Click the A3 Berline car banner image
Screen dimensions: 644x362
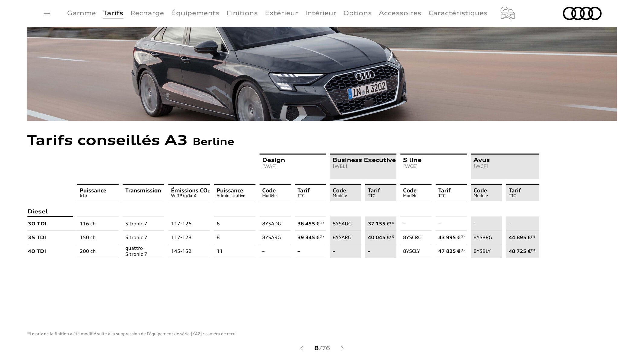coord(322,74)
